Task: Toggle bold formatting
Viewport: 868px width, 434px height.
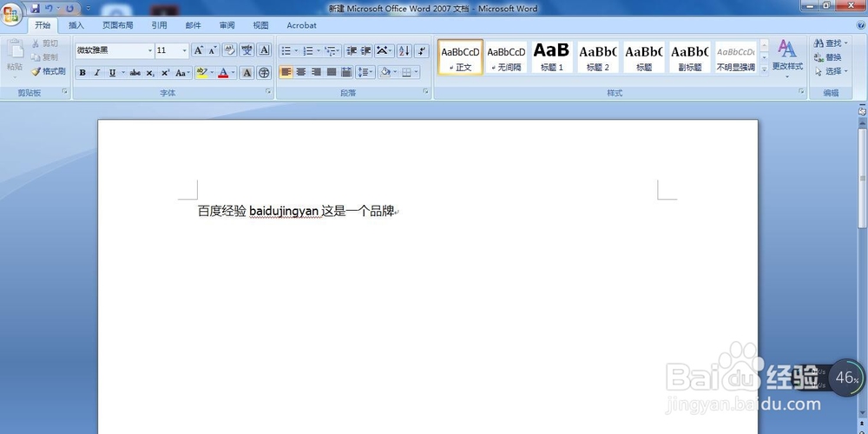Action: (82, 73)
